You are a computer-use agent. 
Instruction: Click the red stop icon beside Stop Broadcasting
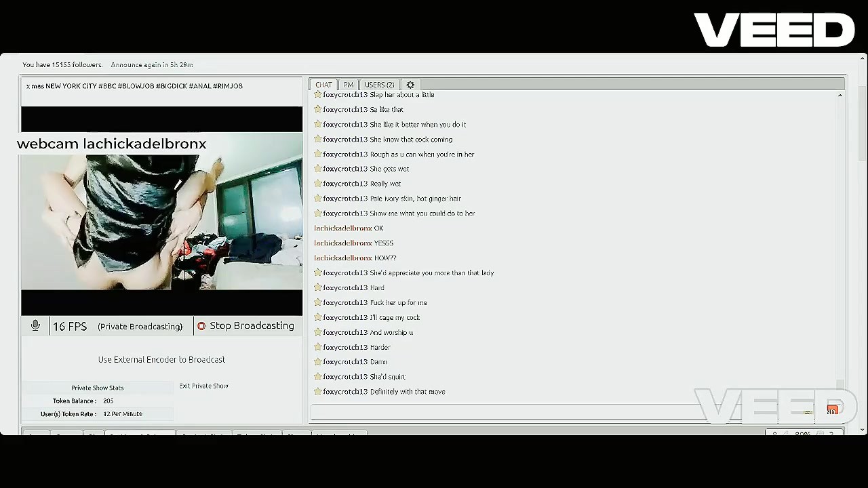pyautogui.click(x=201, y=326)
